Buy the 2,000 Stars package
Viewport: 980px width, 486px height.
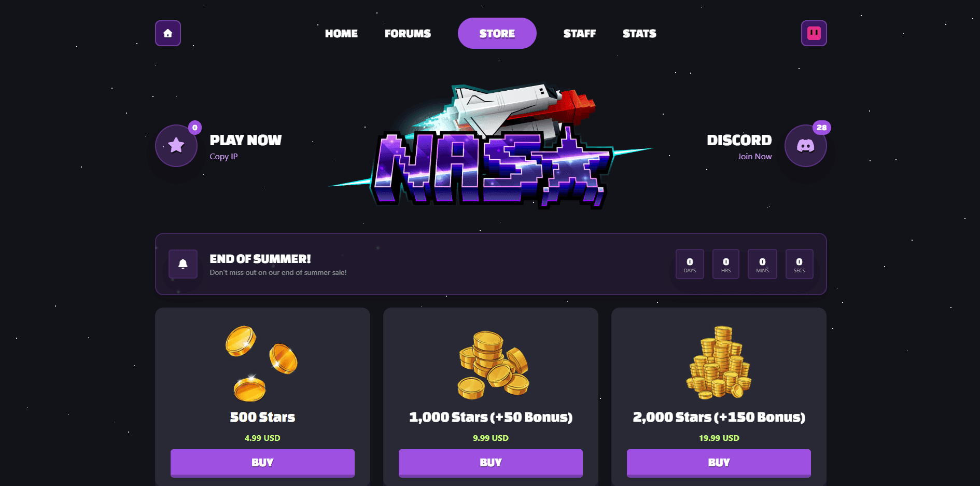point(719,463)
